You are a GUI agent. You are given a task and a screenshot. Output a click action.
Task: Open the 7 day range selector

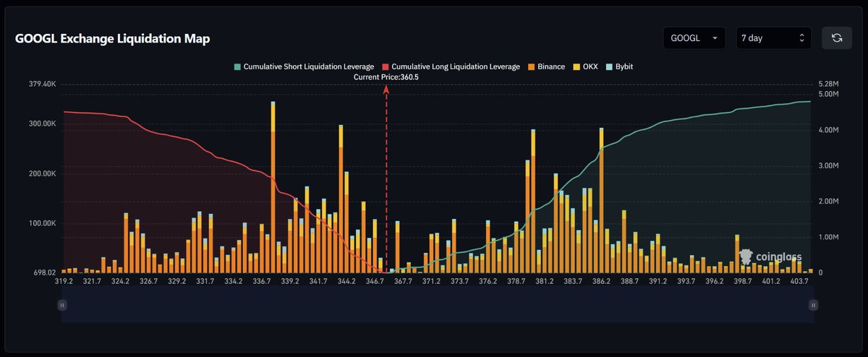point(773,38)
